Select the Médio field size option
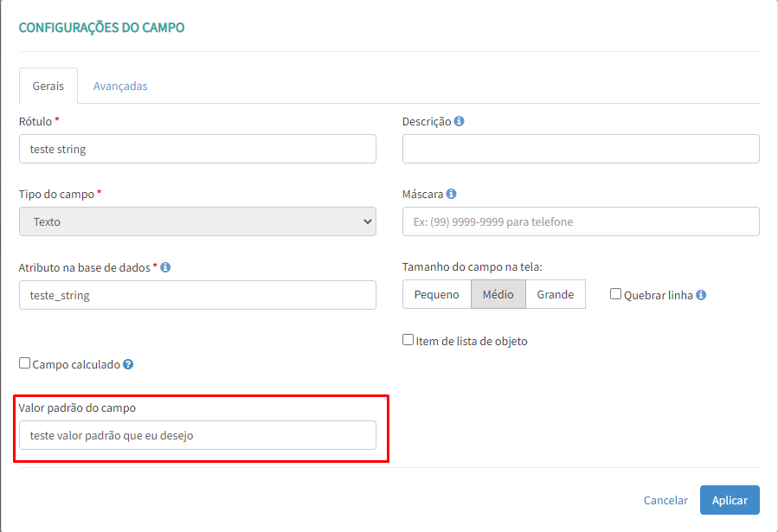 click(x=498, y=294)
